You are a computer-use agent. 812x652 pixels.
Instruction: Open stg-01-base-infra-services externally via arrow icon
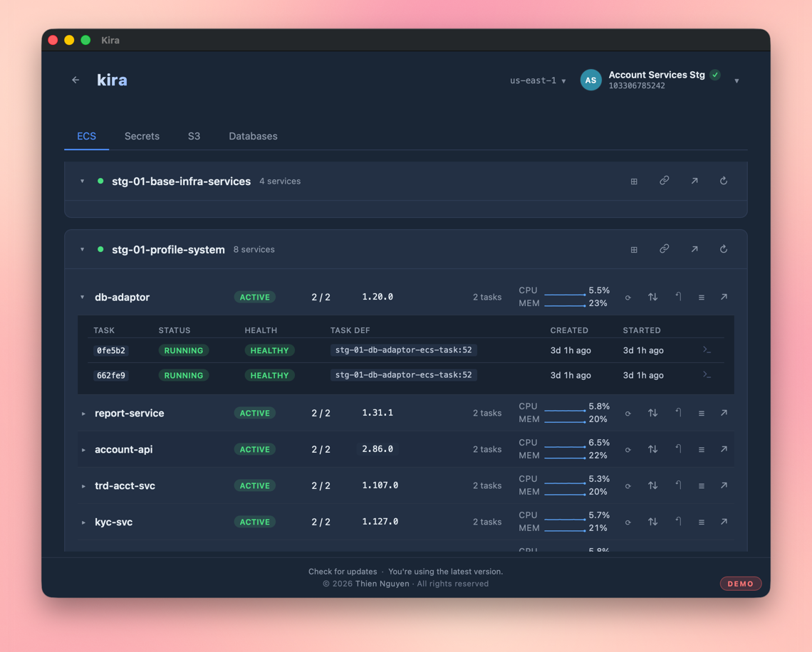click(694, 181)
